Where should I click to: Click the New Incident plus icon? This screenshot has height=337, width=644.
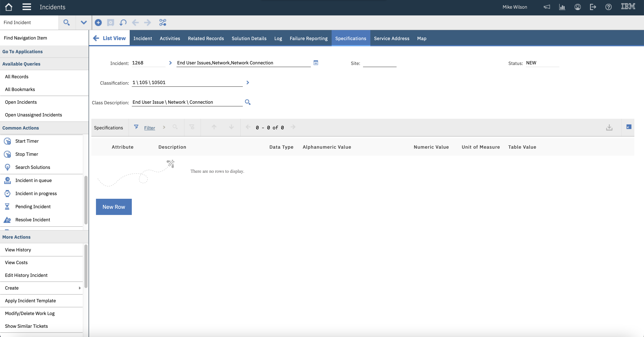(98, 23)
